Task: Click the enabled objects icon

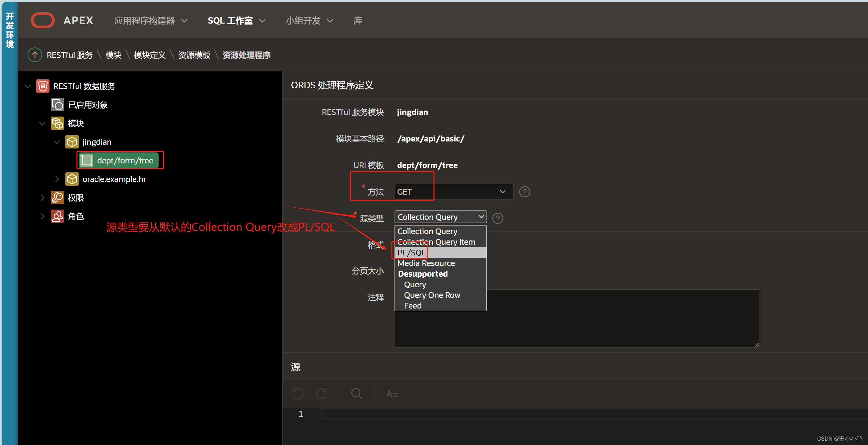Action: point(57,105)
